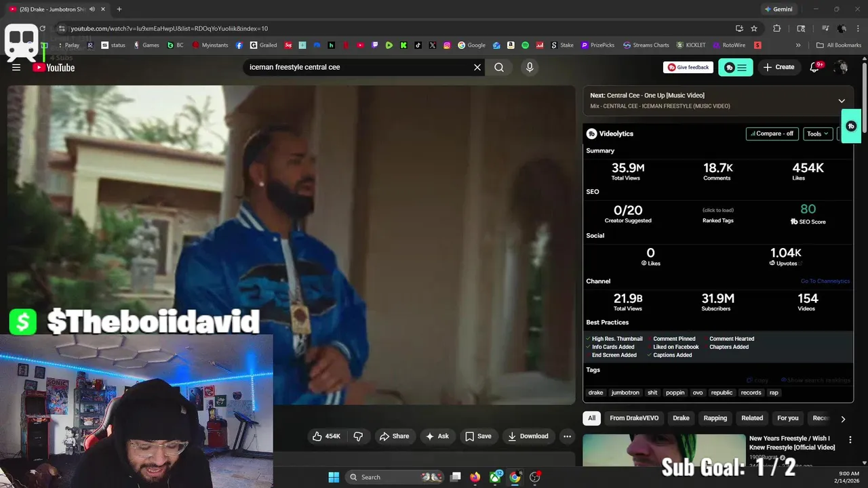This screenshot has height=488, width=868.
Task: Open the Windows Start menu
Action: (334, 477)
